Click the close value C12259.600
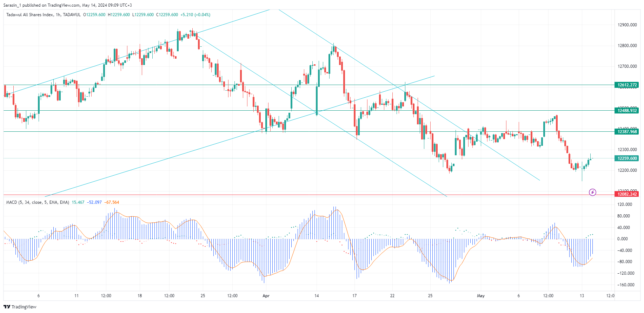 [167, 15]
